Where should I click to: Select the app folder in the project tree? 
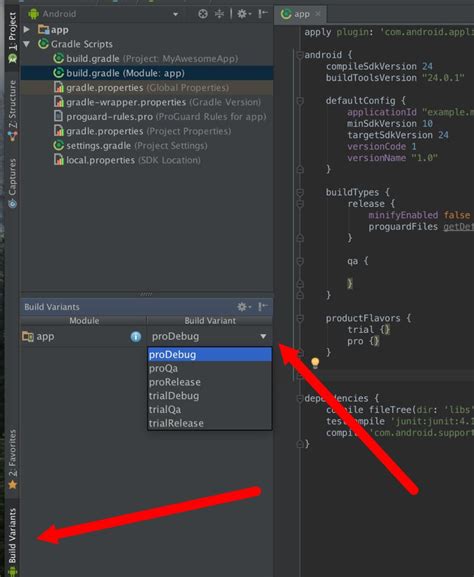tap(53, 29)
